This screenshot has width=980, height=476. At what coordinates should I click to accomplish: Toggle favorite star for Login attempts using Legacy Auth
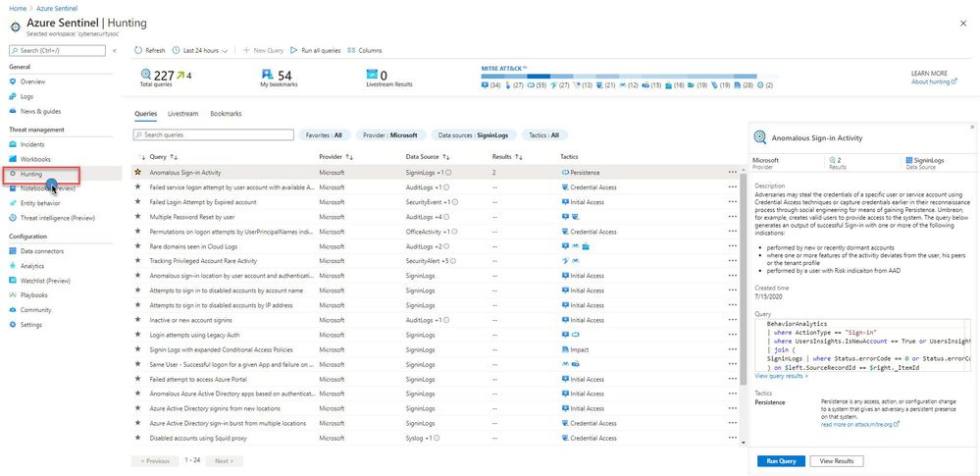[x=137, y=336]
